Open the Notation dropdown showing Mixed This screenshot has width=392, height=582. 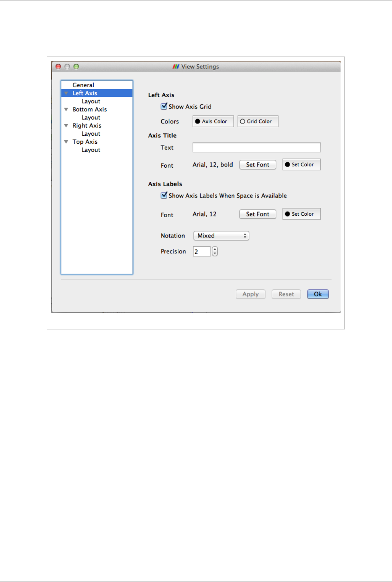point(221,236)
